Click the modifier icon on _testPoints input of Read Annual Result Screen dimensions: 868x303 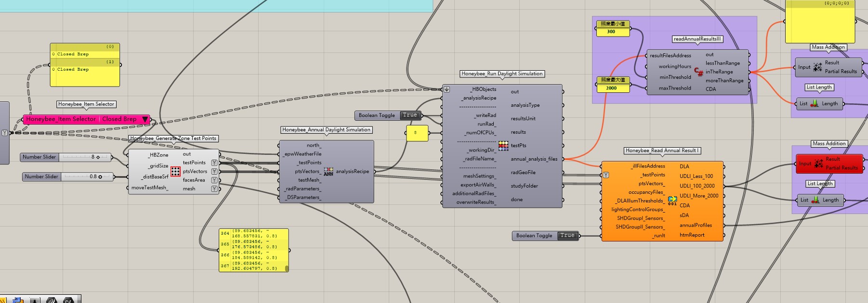[x=606, y=175]
